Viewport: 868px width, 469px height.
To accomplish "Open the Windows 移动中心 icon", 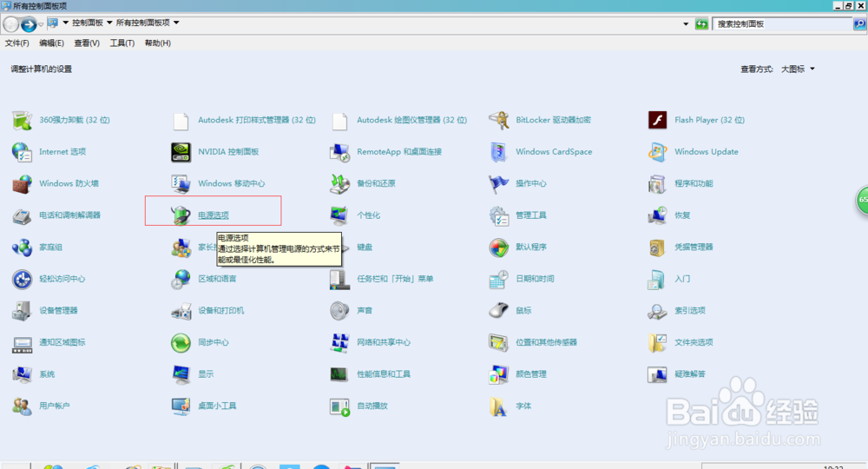I will click(181, 184).
